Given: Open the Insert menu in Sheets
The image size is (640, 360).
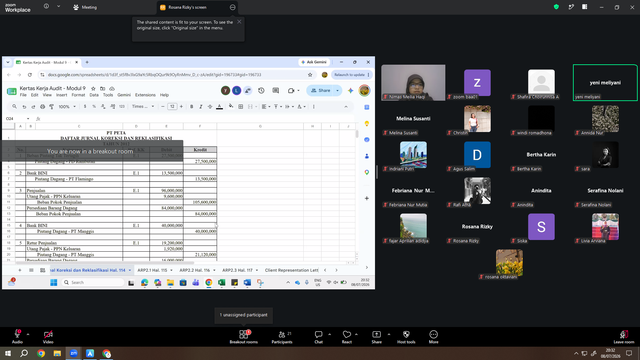Looking at the screenshot, I should tap(62, 95).
